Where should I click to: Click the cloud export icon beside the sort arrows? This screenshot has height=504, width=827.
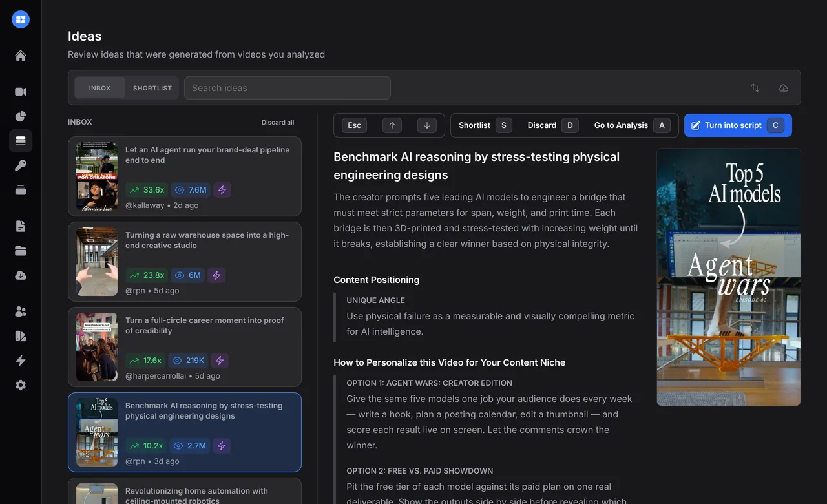pyautogui.click(x=784, y=88)
